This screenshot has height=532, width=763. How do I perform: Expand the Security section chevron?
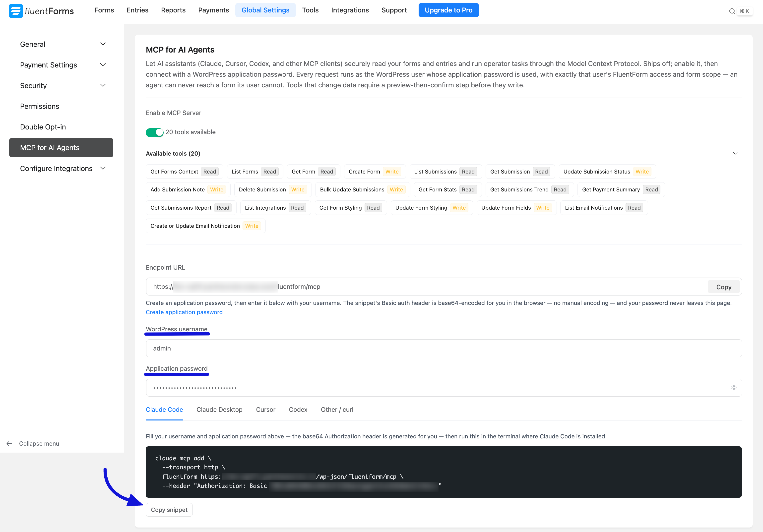103,85
